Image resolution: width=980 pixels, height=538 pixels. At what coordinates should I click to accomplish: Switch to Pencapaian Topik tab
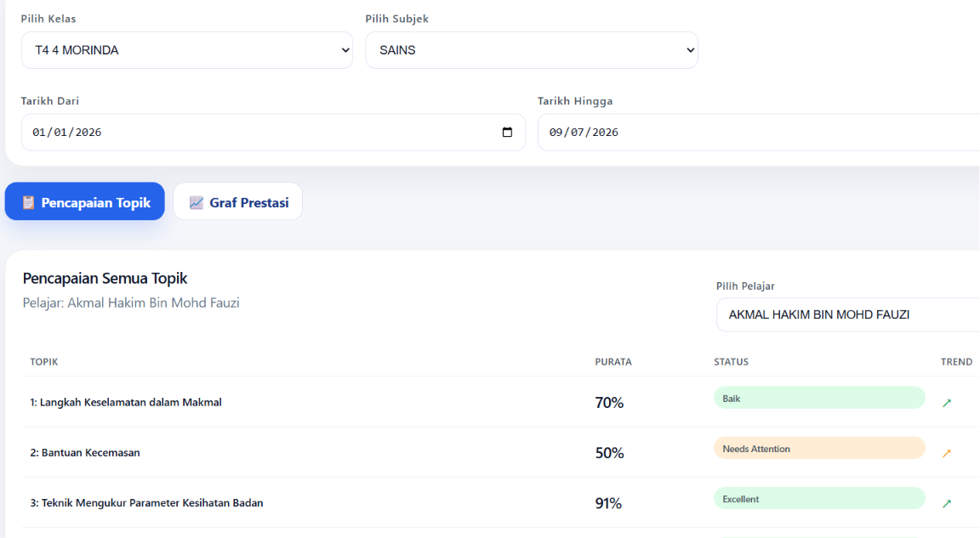[x=85, y=201]
